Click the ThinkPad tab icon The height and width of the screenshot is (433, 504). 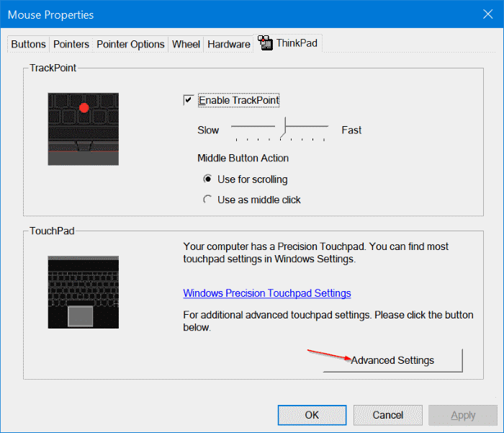(x=265, y=43)
